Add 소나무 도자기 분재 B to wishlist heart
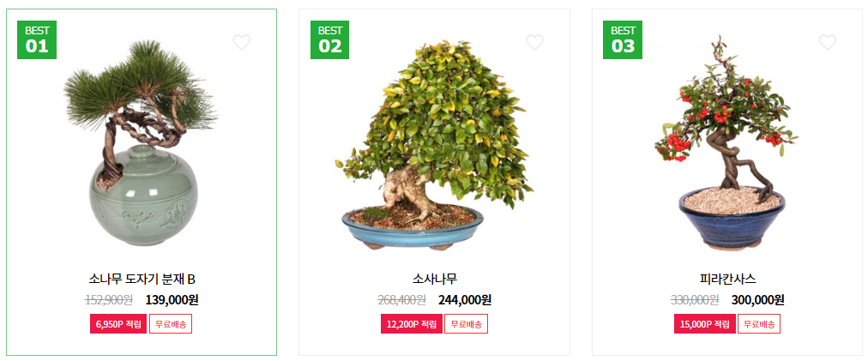The width and height of the screenshot is (868, 361). click(241, 42)
